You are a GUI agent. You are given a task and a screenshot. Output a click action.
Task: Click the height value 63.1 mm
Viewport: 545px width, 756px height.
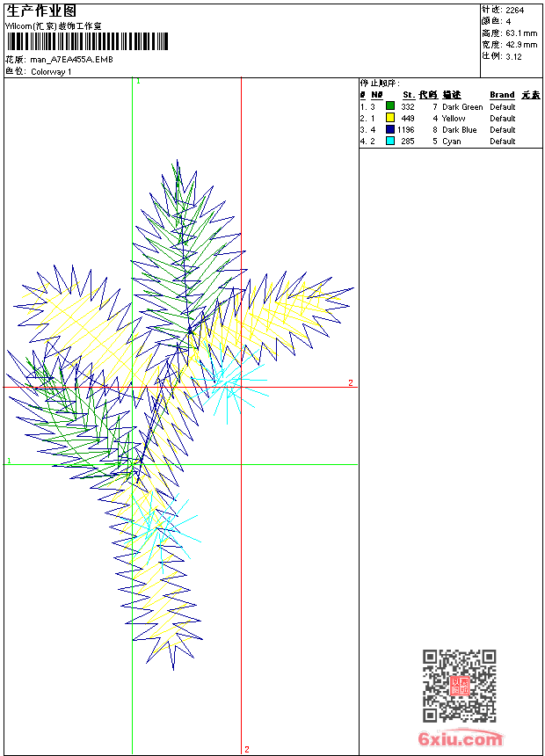point(521,33)
